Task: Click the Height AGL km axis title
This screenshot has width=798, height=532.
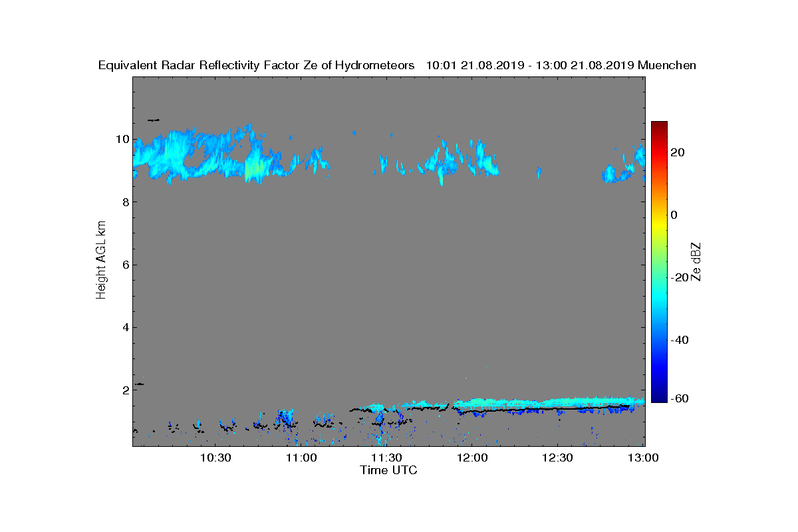Action: (101, 261)
